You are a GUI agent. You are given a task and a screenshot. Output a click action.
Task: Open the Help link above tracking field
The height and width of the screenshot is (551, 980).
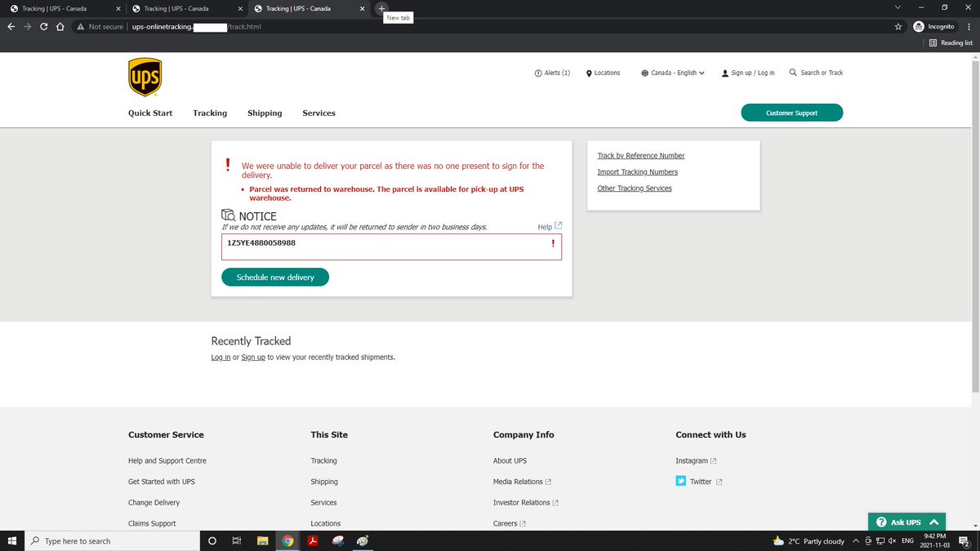click(x=550, y=226)
